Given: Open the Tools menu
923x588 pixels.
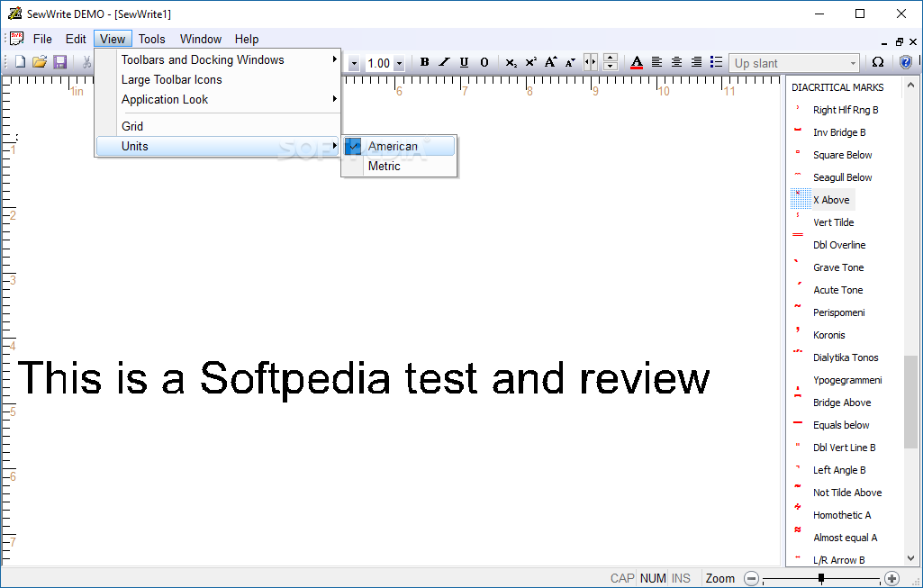Looking at the screenshot, I should coord(152,39).
